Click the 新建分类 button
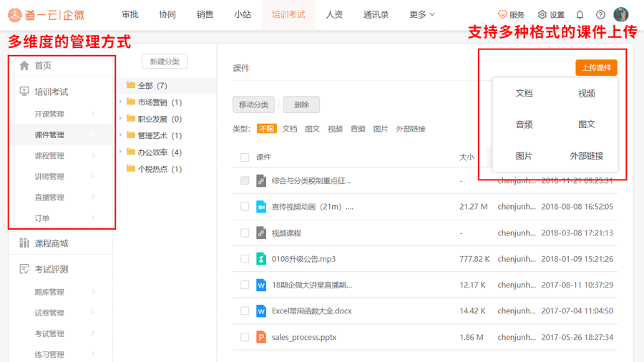 click(x=165, y=62)
